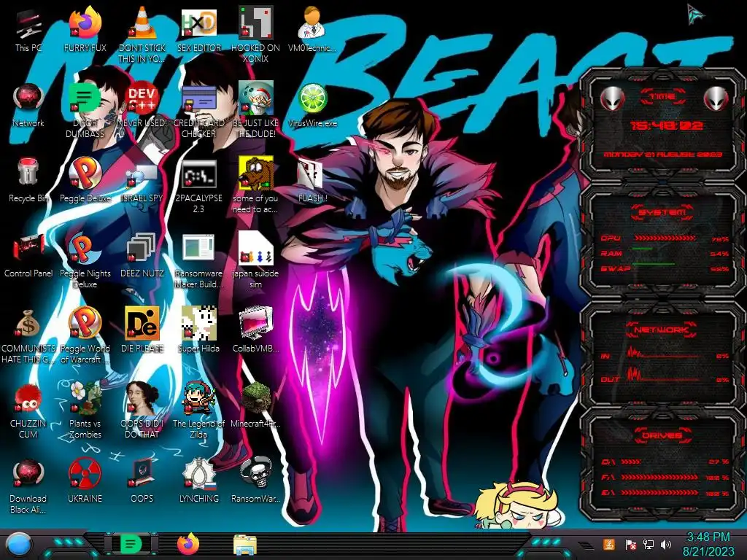
Task: Click the Monday 21 August 2023 date text
Action: pyautogui.click(x=662, y=155)
